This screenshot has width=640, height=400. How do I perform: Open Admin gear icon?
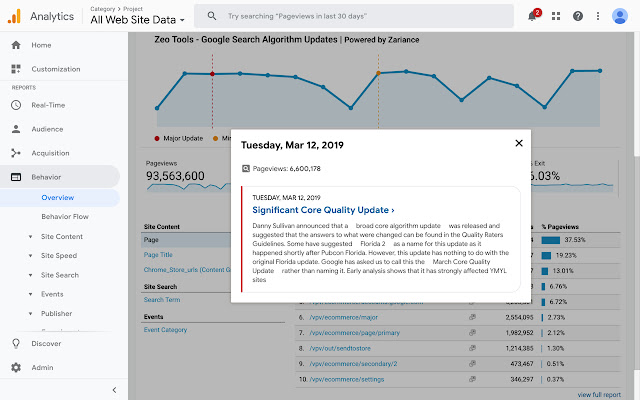16,367
